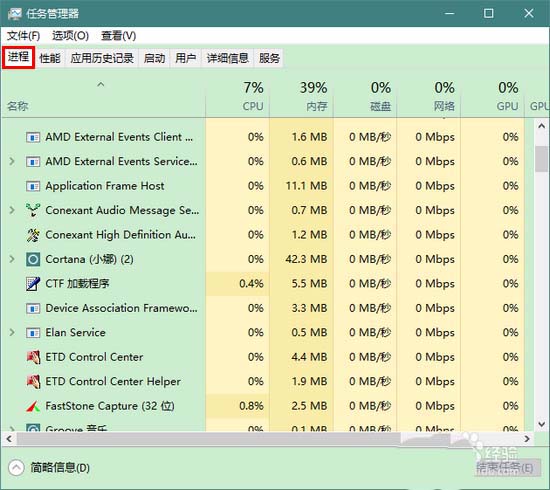The height and width of the screenshot is (490, 550).
Task: Switch to the 详细信息 tab
Action: [x=227, y=58]
